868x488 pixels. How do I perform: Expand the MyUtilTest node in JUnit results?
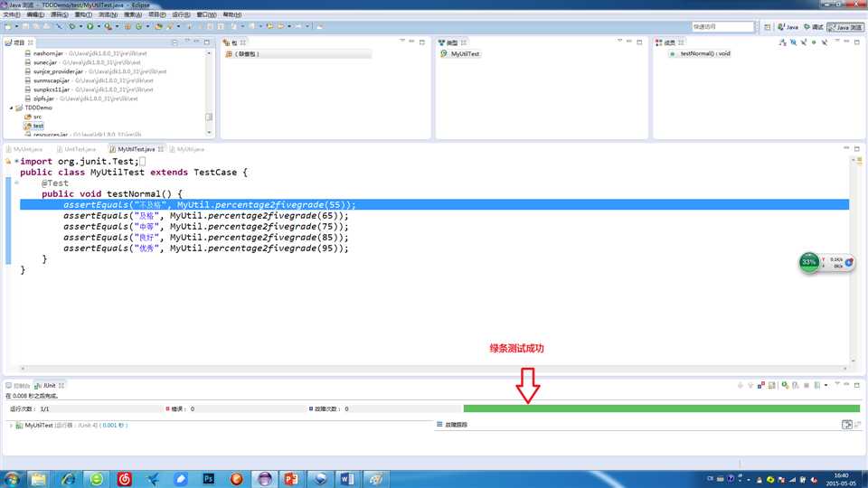pos(11,425)
